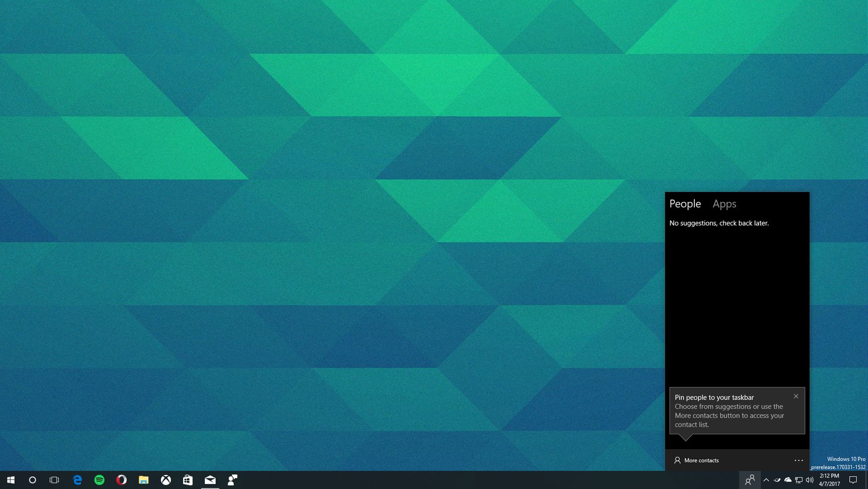Select the People tab in the flyout
The height and width of the screenshot is (489, 868).
pyautogui.click(x=685, y=204)
